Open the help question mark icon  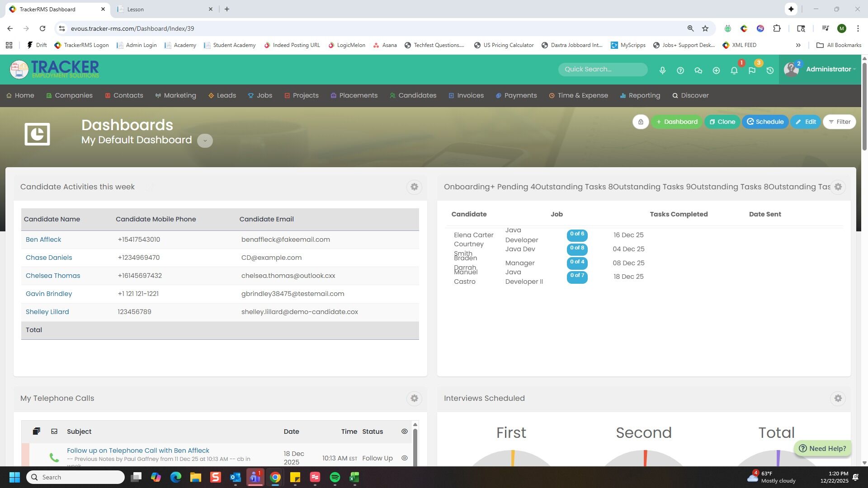point(680,70)
